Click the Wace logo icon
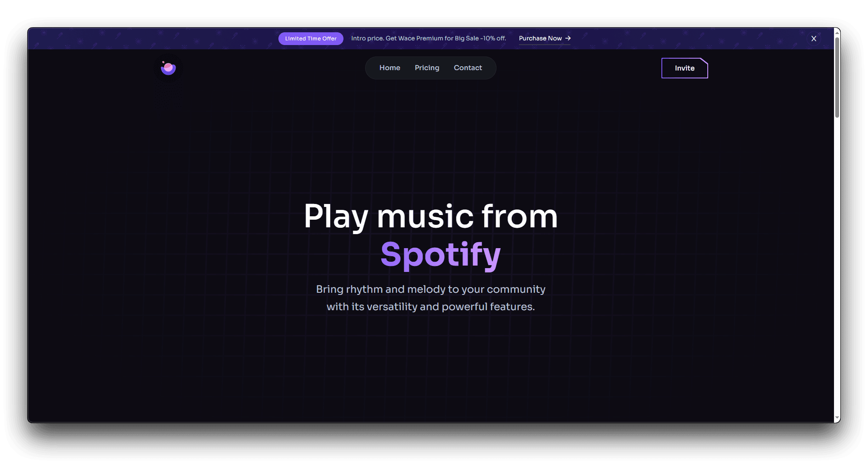868x464 pixels. click(168, 68)
